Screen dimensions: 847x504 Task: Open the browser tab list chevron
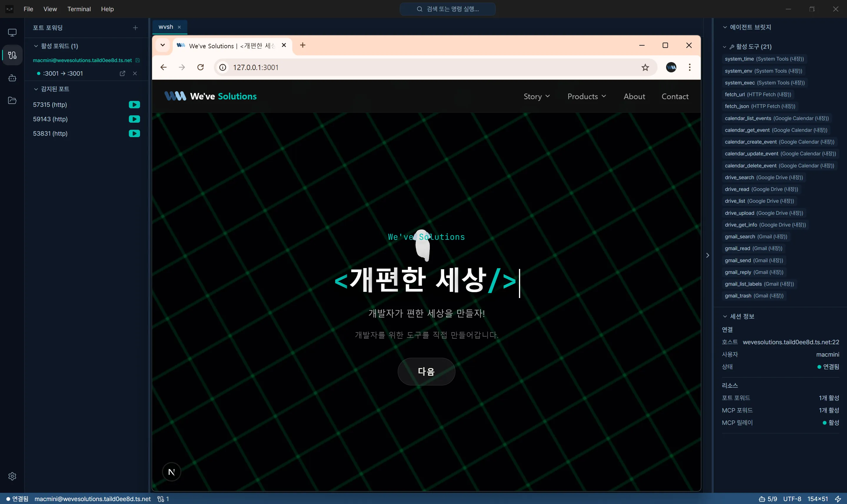coord(163,45)
